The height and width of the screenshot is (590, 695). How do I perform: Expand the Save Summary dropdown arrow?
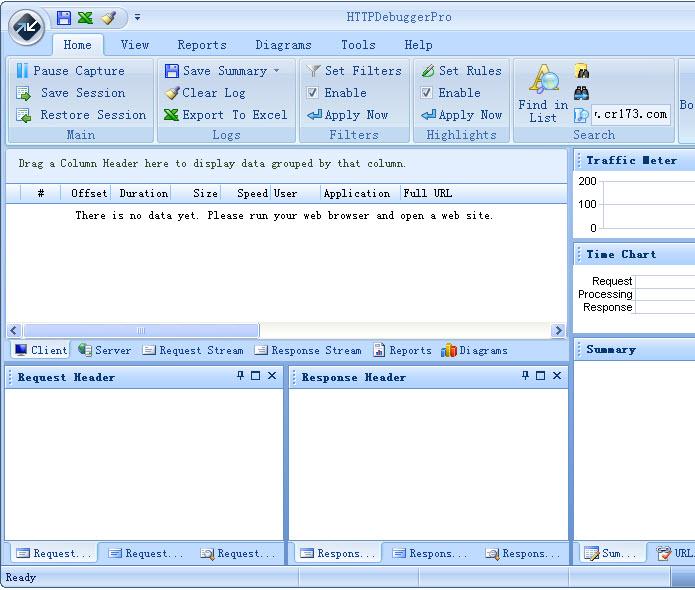click(277, 70)
